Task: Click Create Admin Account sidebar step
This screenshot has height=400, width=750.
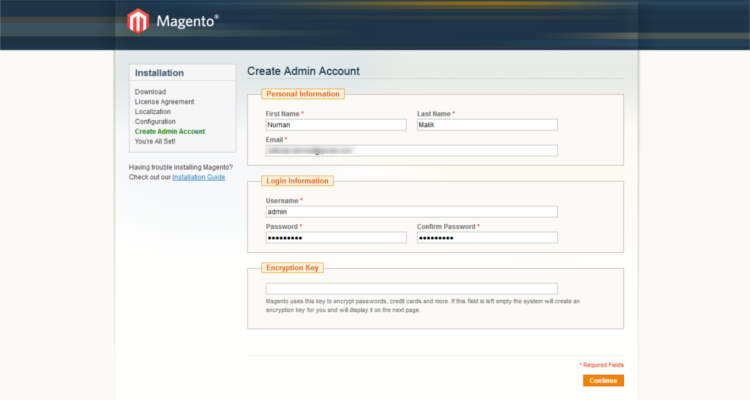Action: click(169, 132)
